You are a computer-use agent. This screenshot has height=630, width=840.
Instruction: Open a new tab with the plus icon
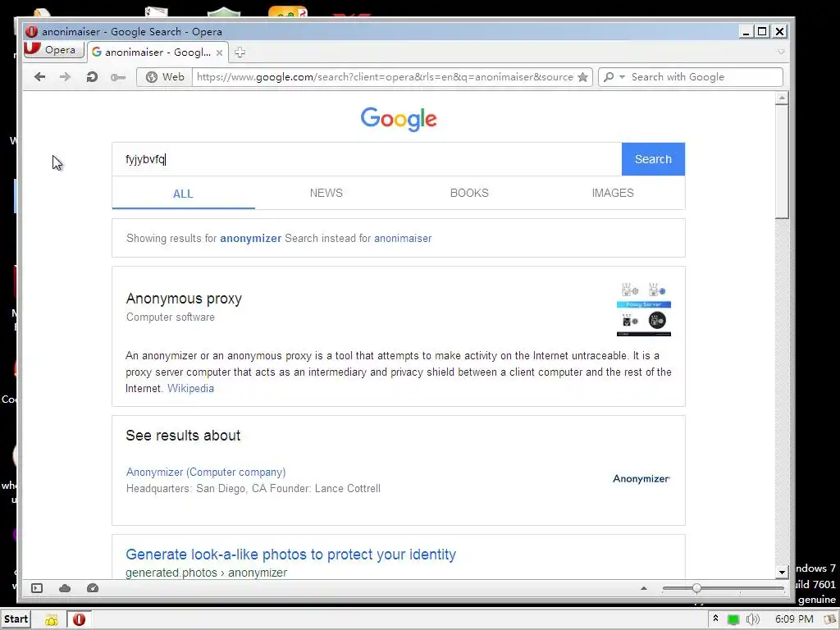click(240, 52)
